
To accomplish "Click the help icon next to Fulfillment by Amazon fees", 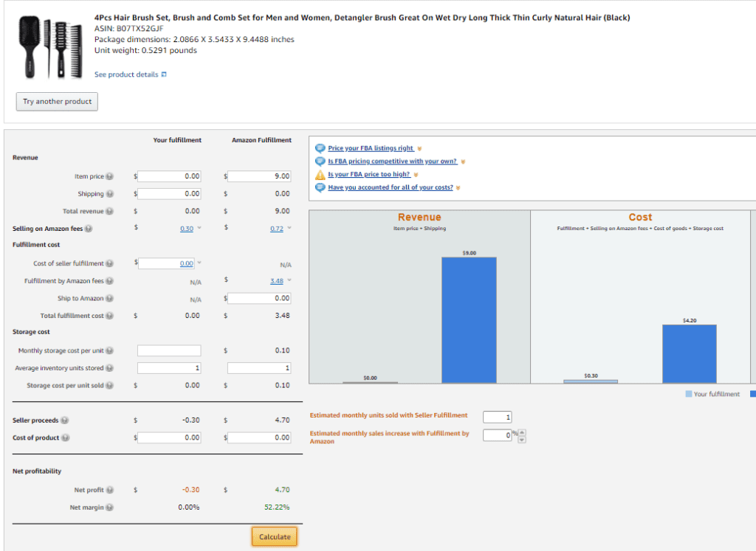I will pos(110,281).
